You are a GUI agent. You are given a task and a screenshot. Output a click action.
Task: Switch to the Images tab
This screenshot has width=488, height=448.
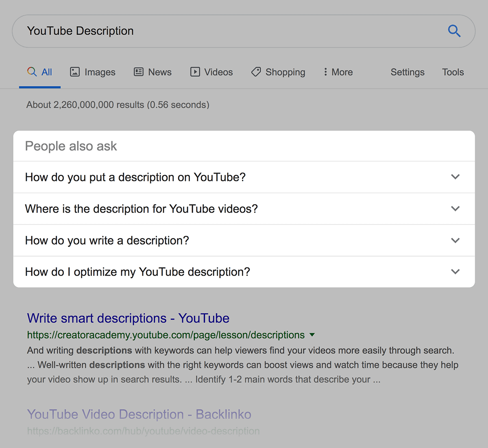point(93,72)
